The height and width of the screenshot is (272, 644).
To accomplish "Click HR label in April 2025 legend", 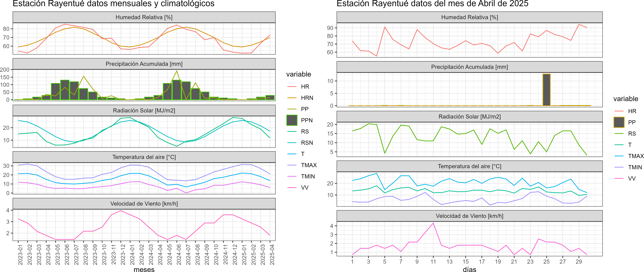I will (x=632, y=111).
